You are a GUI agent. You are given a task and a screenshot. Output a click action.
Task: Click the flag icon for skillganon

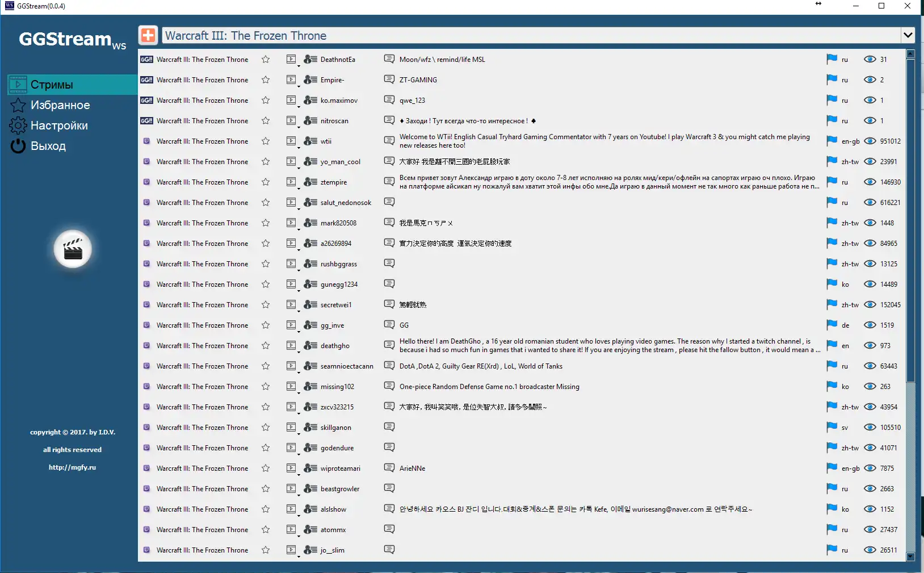832,427
